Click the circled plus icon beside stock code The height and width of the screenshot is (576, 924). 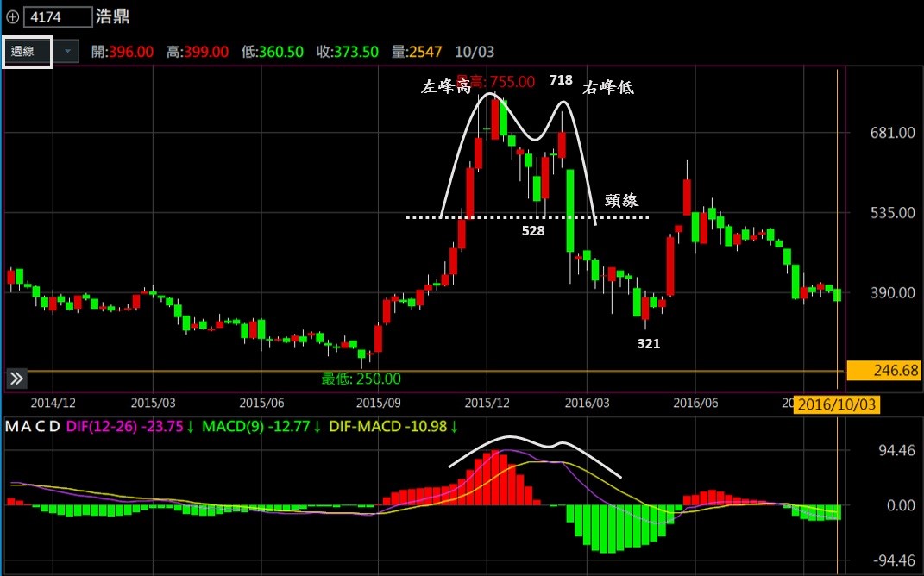[12, 16]
